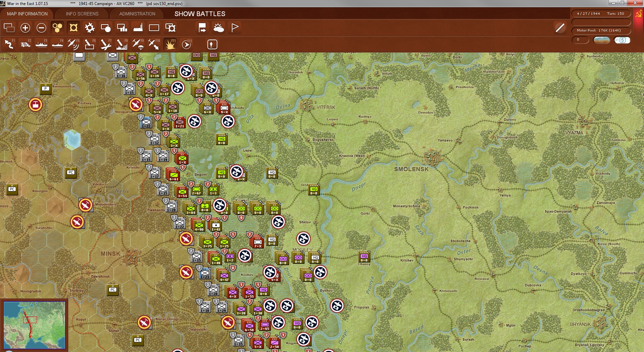Click the rectangle-with-ring toolbar icon
The height and width of the screenshot is (352, 644).
click(x=170, y=27)
